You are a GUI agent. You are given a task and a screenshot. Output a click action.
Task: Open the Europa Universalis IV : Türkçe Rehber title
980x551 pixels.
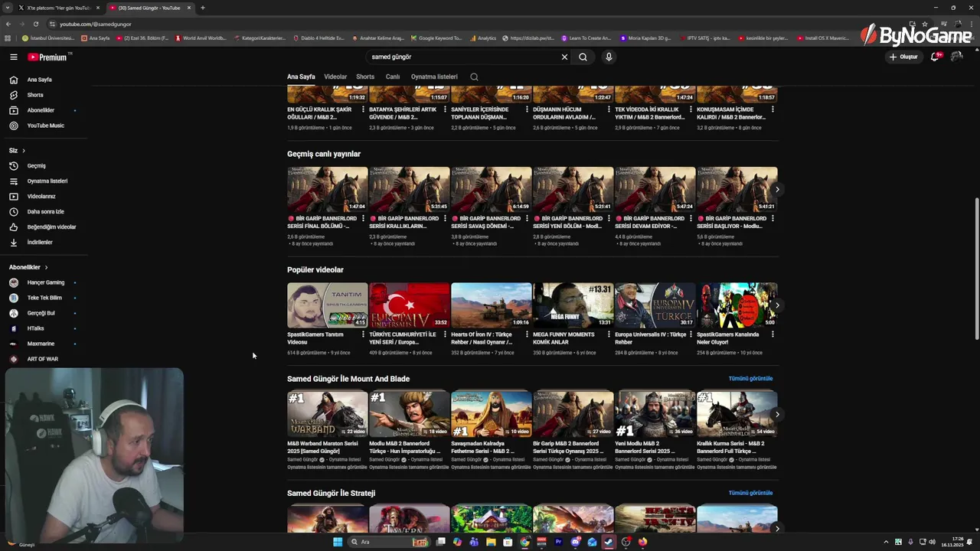point(650,338)
